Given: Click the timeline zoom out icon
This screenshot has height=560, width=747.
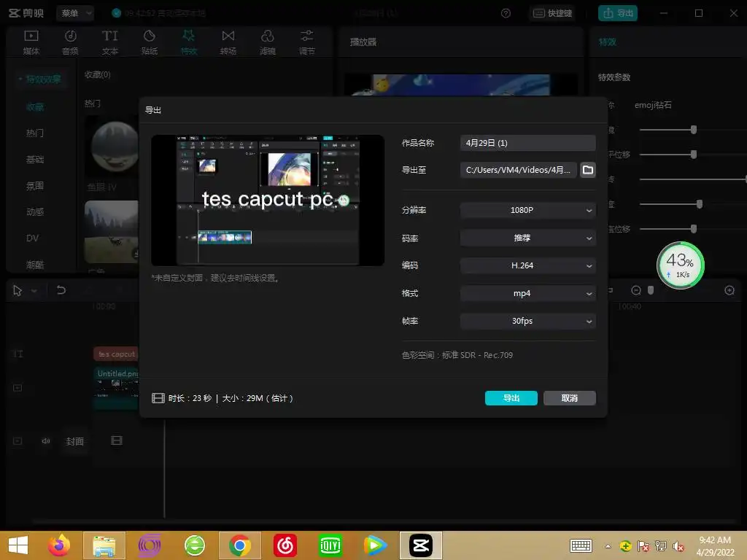Looking at the screenshot, I should (636, 290).
